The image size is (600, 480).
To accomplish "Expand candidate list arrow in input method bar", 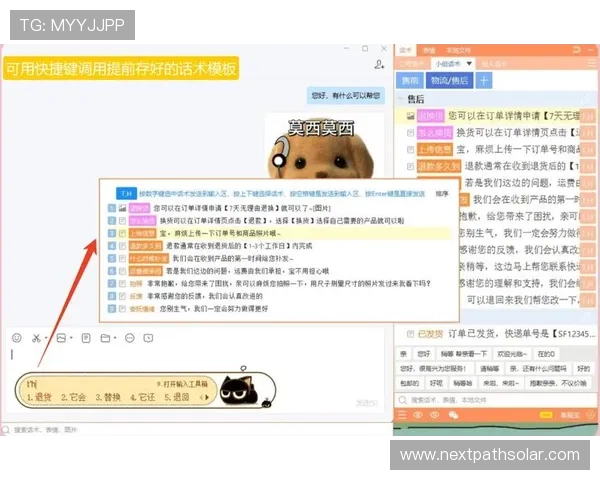I will click(207, 396).
